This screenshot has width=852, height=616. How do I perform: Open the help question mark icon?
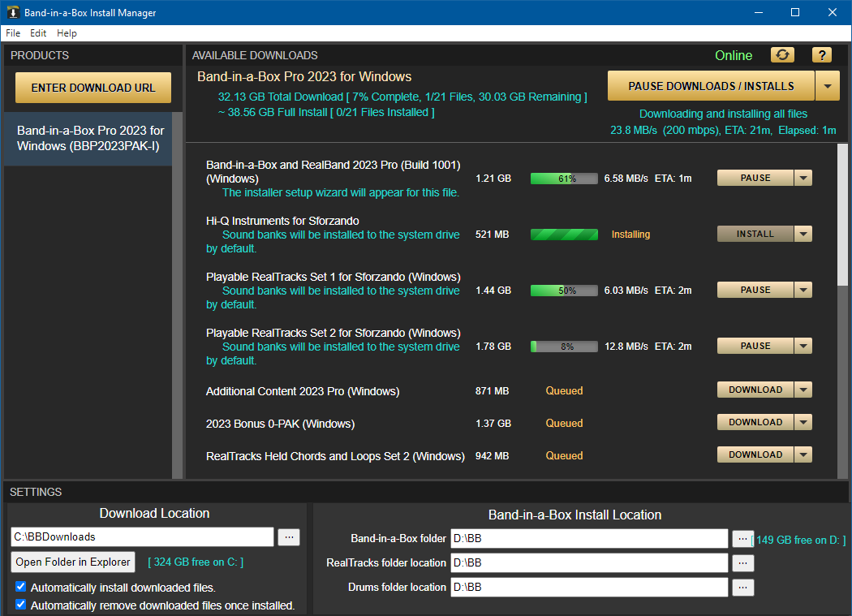[821, 55]
